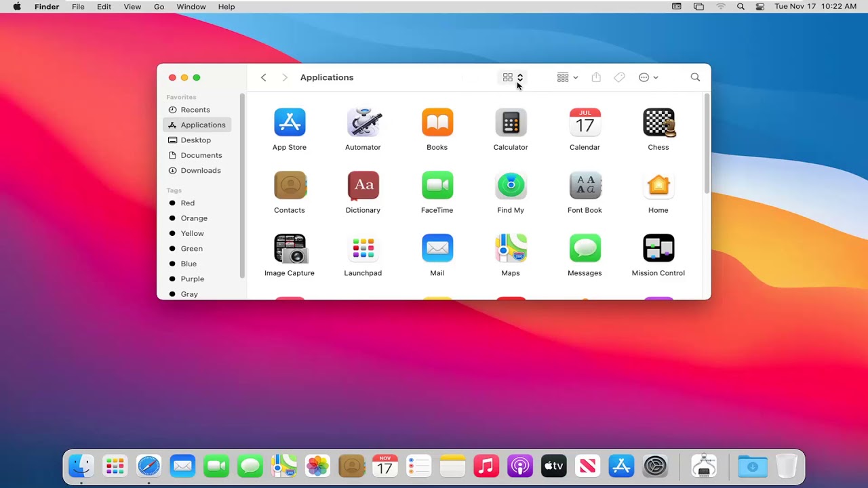868x488 pixels.
Task: Open Apple Music from the Dock
Action: 486,466
